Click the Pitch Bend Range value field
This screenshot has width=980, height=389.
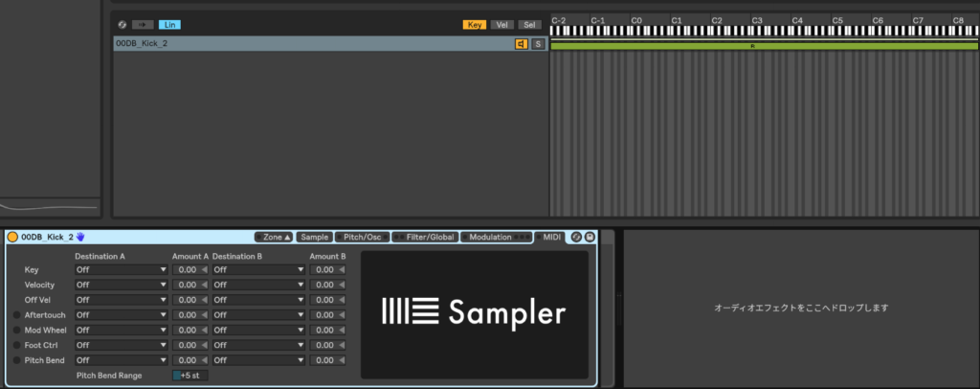[190, 376]
